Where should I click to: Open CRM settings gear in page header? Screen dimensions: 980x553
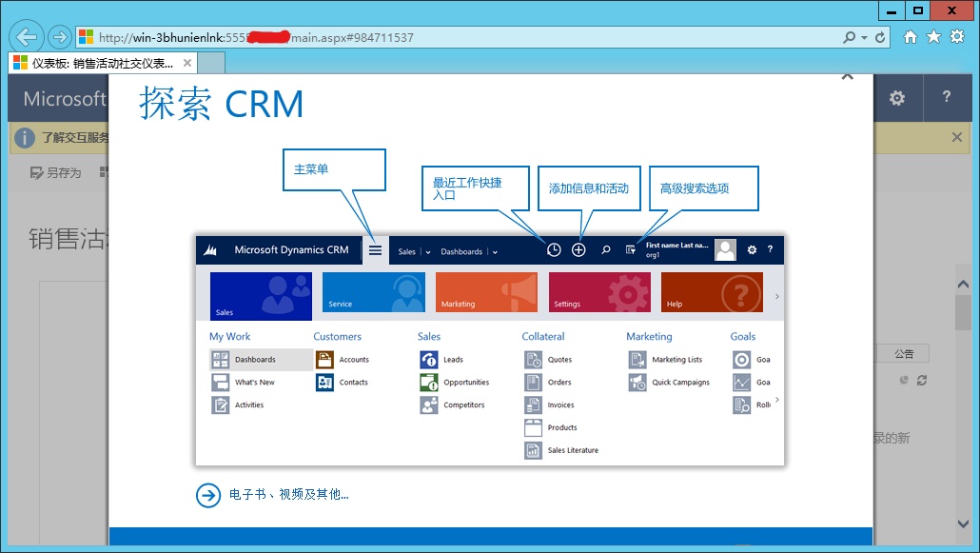coord(897,98)
